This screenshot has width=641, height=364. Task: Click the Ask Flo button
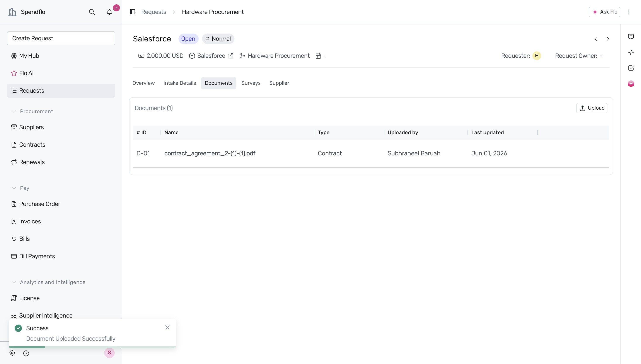point(604,12)
